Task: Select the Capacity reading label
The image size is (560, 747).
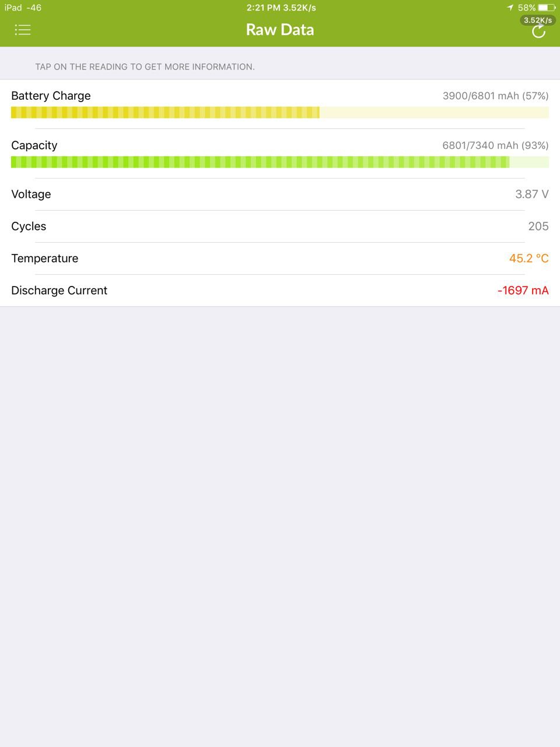Action: [x=34, y=145]
